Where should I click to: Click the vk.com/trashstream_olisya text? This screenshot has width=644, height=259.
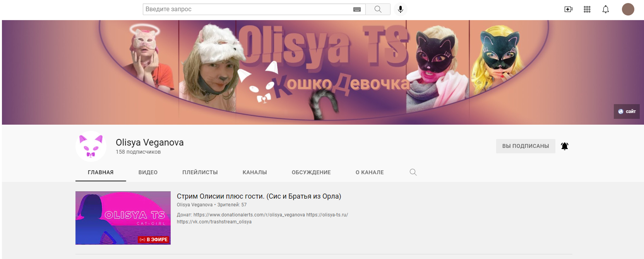[x=214, y=222]
